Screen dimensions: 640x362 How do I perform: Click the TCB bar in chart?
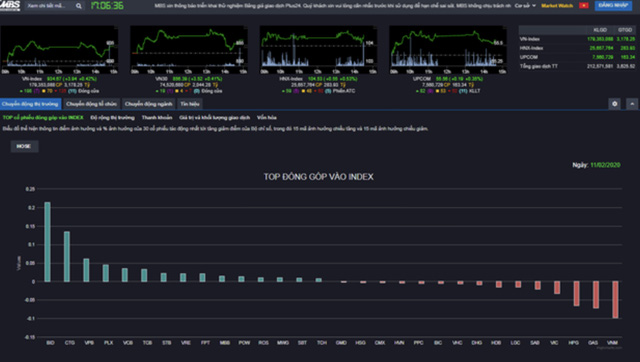pyautogui.click(x=144, y=275)
